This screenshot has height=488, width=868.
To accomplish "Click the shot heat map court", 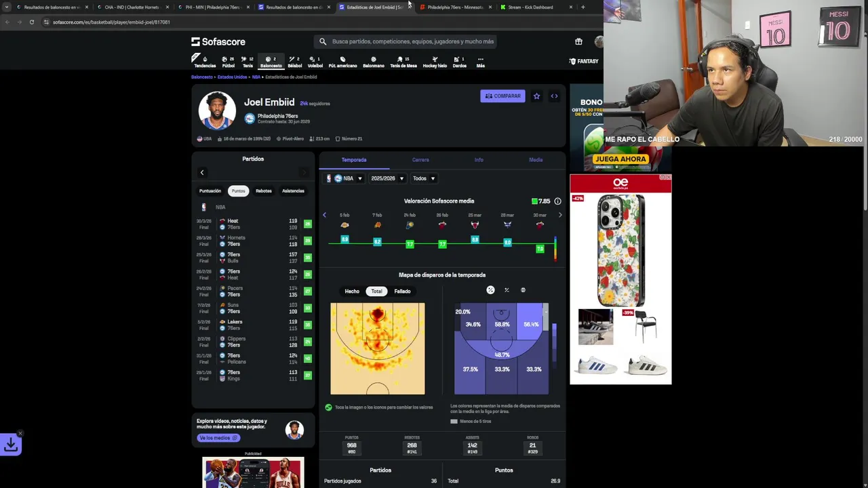I will [378, 348].
